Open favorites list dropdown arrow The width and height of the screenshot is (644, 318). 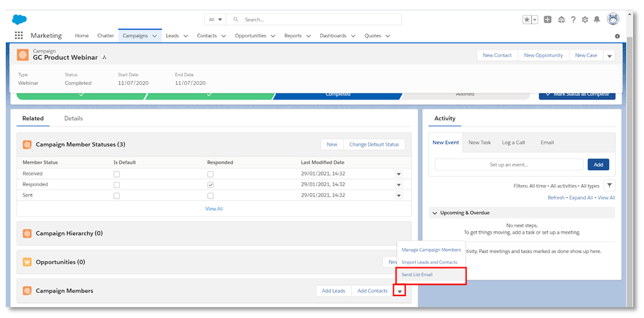535,20
